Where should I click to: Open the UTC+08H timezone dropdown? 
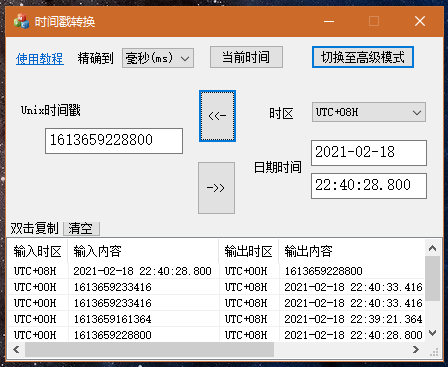point(369,112)
